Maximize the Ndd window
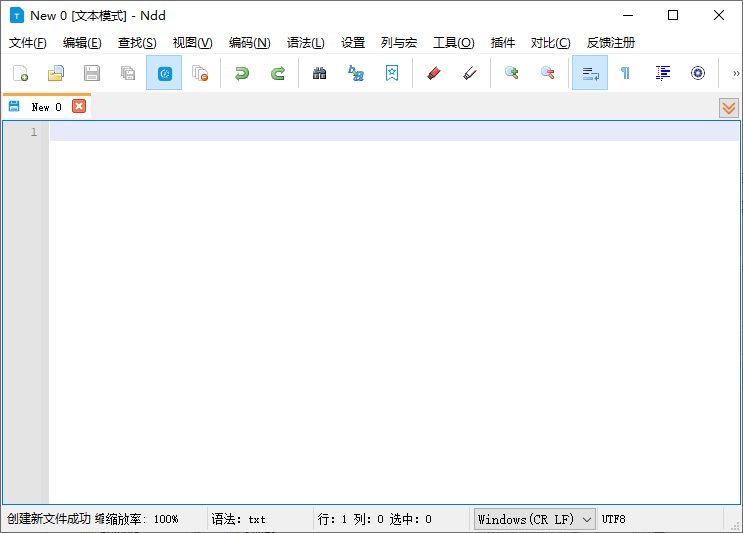Image resolution: width=743 pixels, height=533 pixels. tap(673, 15)
